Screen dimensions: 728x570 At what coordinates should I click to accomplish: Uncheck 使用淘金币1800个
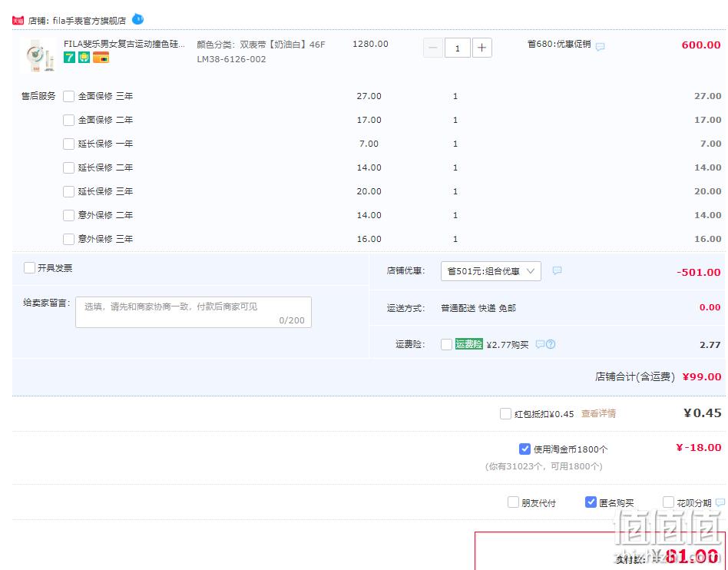[x=524, y=449]
